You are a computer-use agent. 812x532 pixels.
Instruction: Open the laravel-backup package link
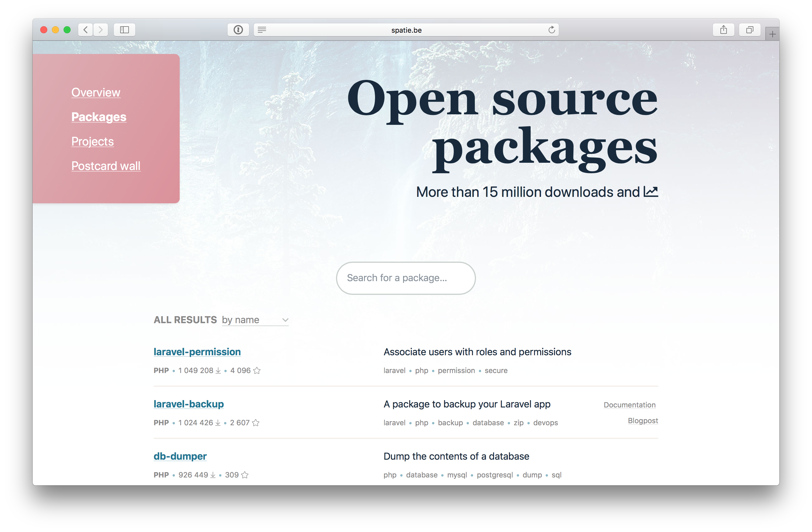(x=189, y=404)
